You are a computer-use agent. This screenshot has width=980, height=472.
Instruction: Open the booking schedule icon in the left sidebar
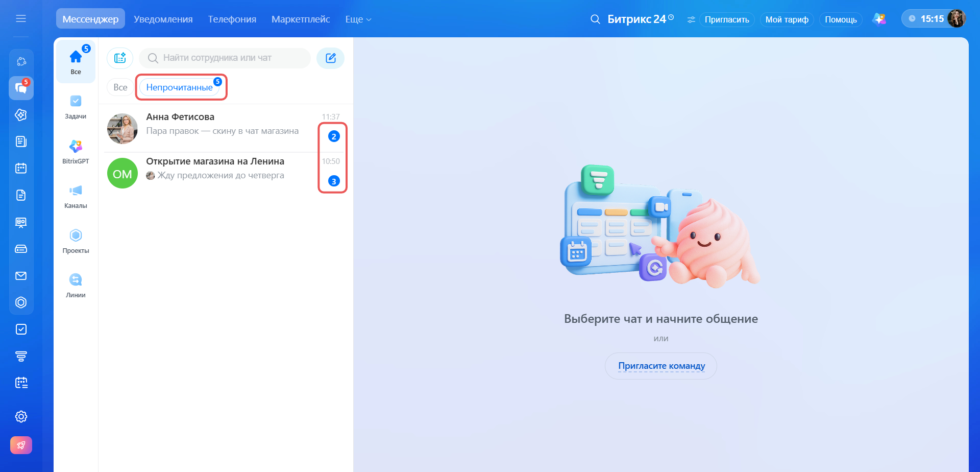click(x=21, y=383)
